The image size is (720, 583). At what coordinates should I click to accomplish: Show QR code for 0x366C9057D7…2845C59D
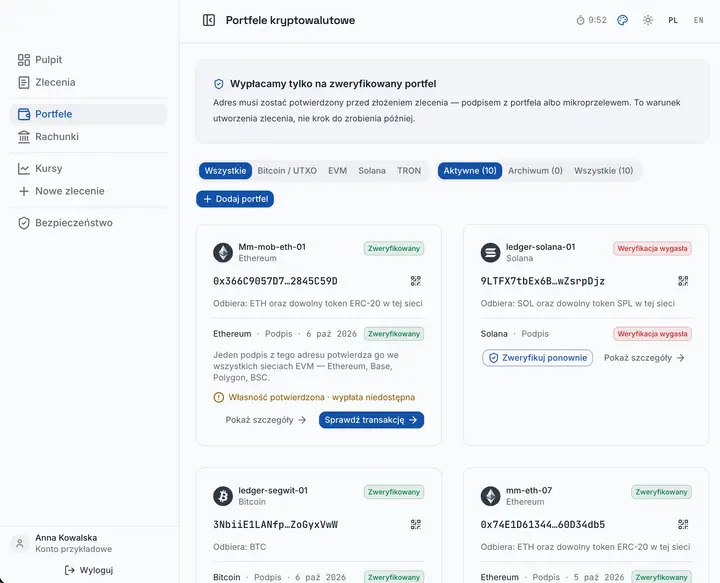click(x=416, y=281)
